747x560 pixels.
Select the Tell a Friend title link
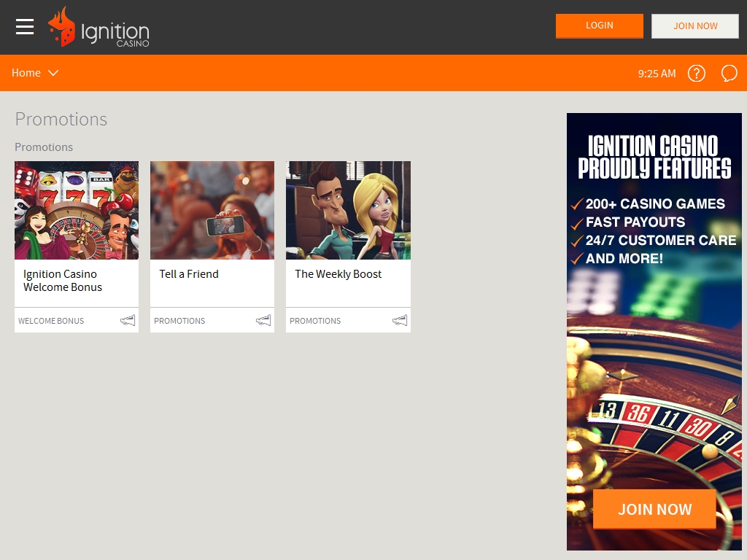pyautogui.click(x=189, y=274)
